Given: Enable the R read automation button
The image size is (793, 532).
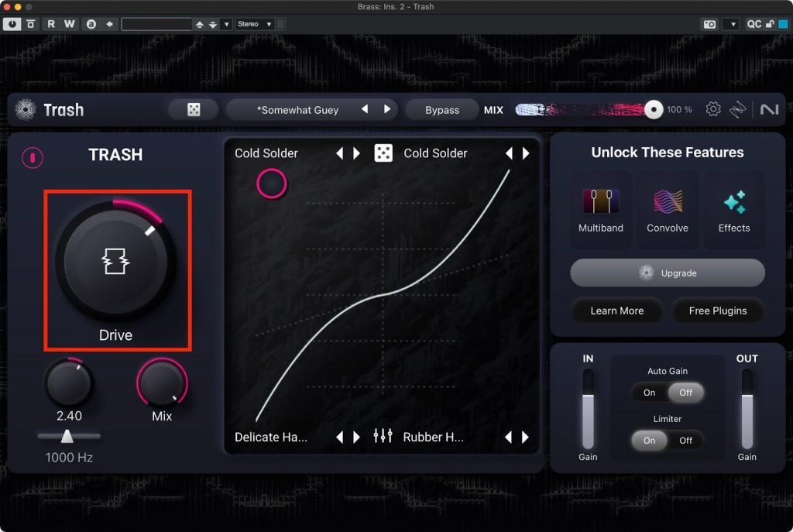Looking at the screenshot, I should (51, 24).
